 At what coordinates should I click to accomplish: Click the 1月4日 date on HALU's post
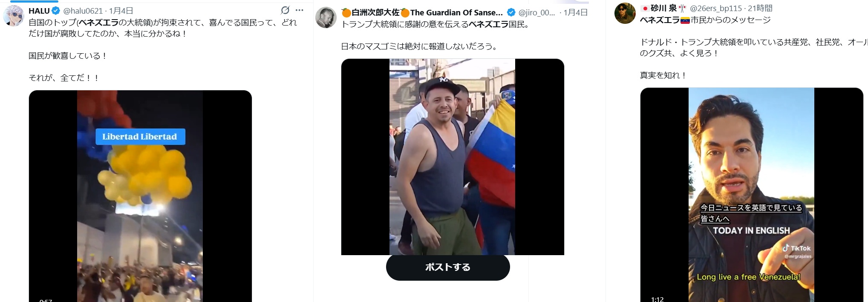121,11
